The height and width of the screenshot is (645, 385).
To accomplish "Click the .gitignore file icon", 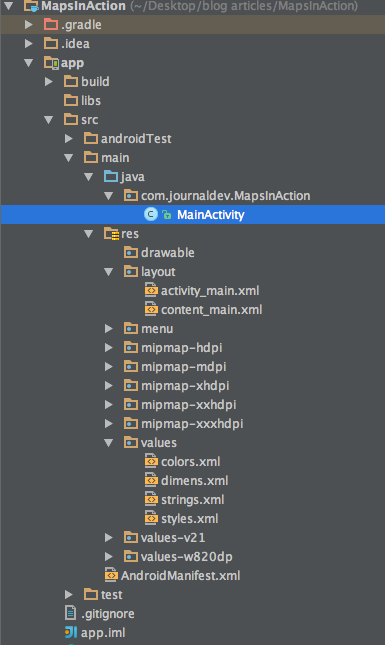I will coord(71,613).
